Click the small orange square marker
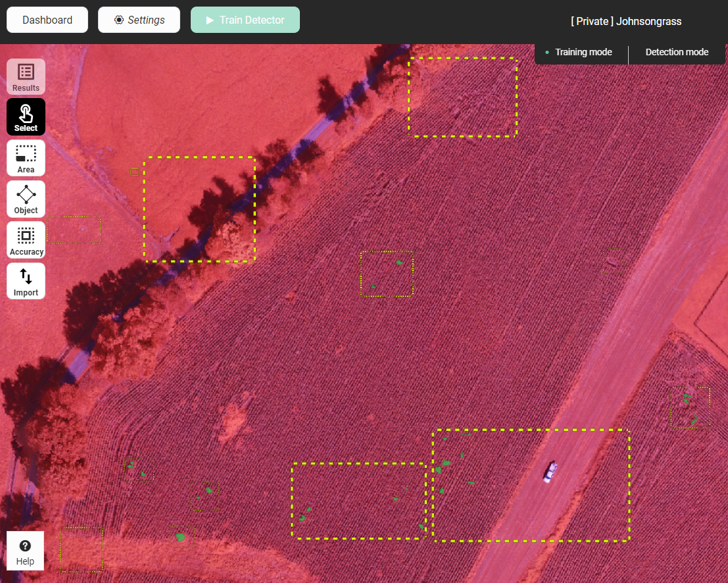 click(134, 172)
